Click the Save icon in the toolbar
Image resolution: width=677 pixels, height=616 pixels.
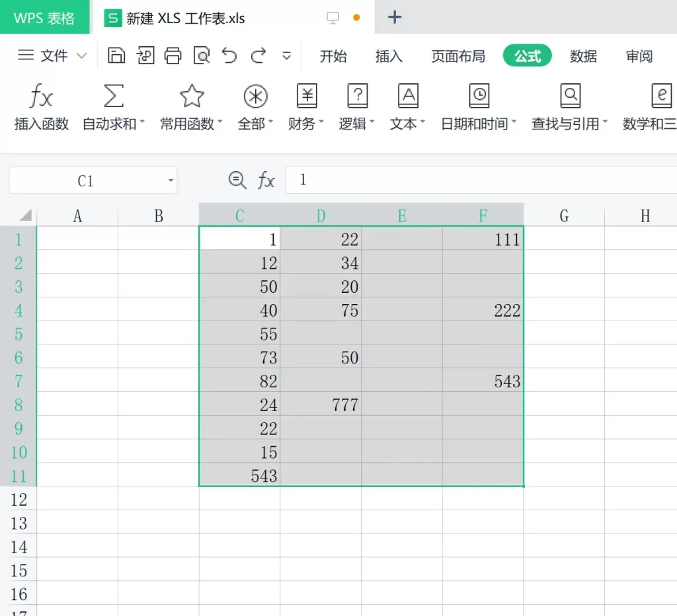pos(116,56)
